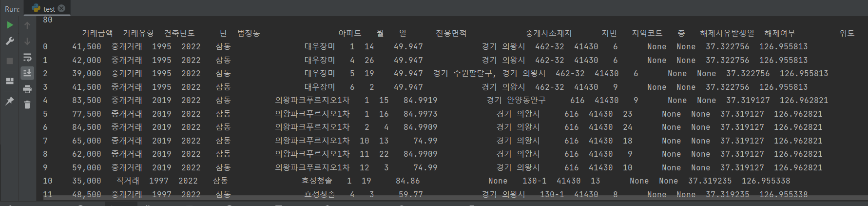Click the price 39,000 in row 2
The image size is (868, 206).
[x=87, y=74]
